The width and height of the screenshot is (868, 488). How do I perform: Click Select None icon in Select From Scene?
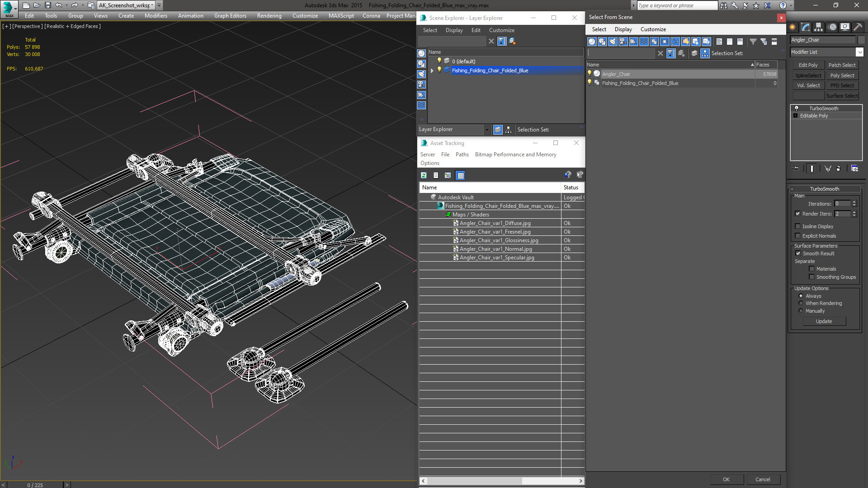[730, 42]
